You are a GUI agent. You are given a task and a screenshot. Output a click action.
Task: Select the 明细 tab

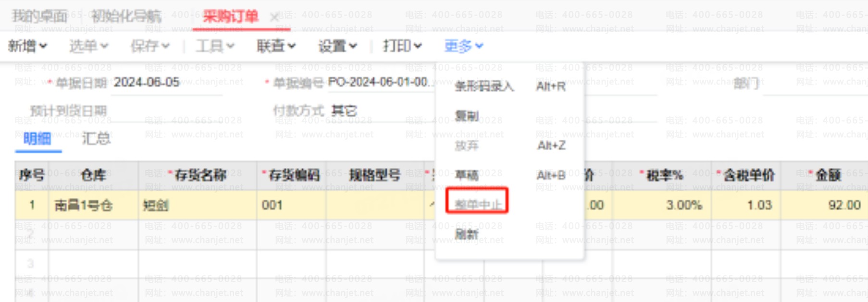tap(37, 139)
